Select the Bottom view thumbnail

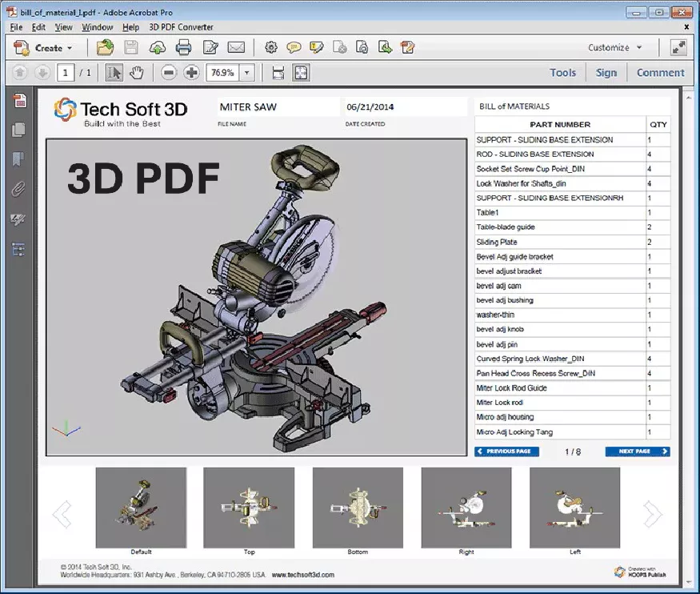(358, 508)
